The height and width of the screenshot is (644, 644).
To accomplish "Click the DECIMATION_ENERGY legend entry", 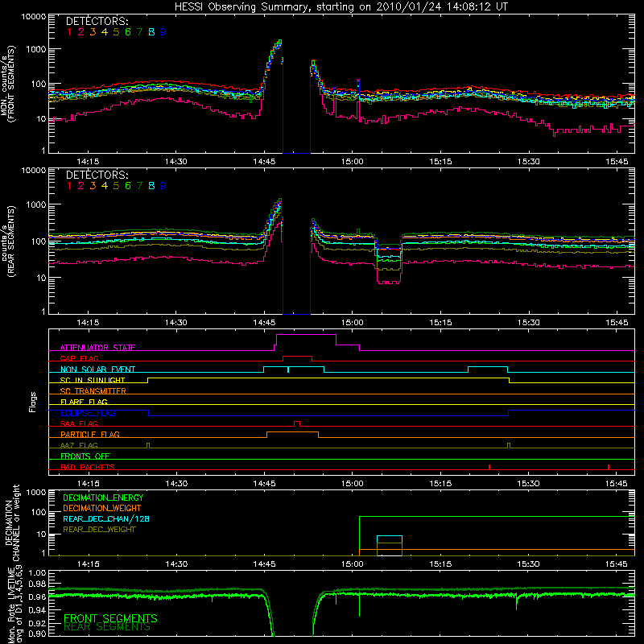I will pos(103,497).
